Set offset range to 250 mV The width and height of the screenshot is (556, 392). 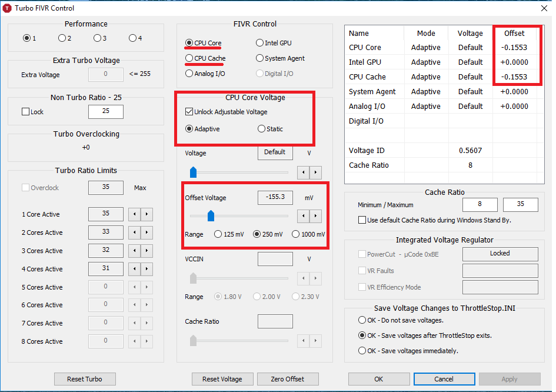257,234
